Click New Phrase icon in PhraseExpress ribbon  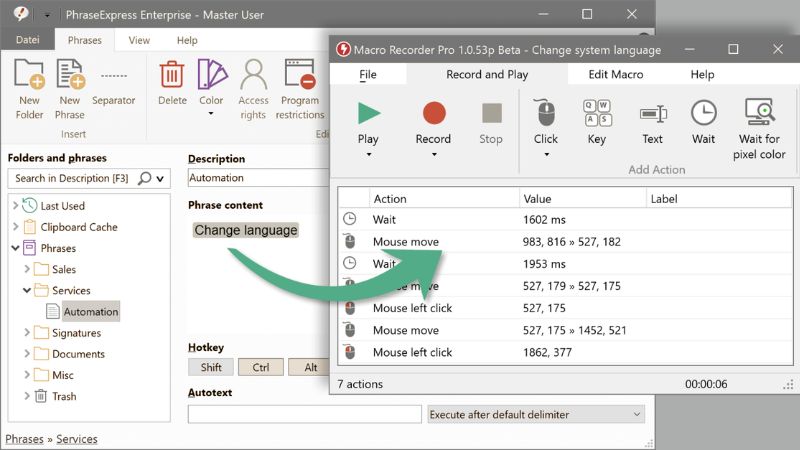pyautogui.click(x=70, y=74)
